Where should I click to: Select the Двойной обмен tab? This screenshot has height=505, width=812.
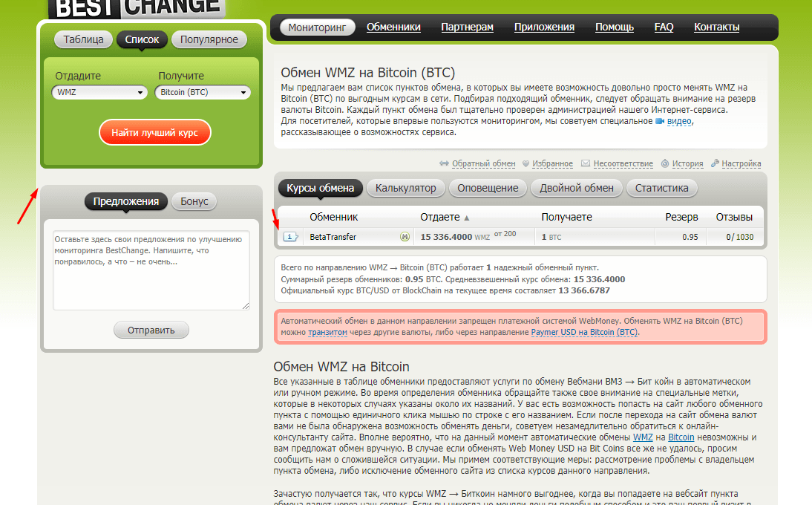click(577, 188)
